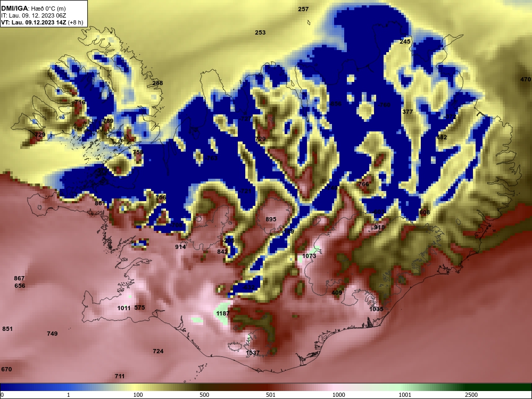Click the map value 1073
This screenshot has height=399, width=532.
[x=309, y=256]
